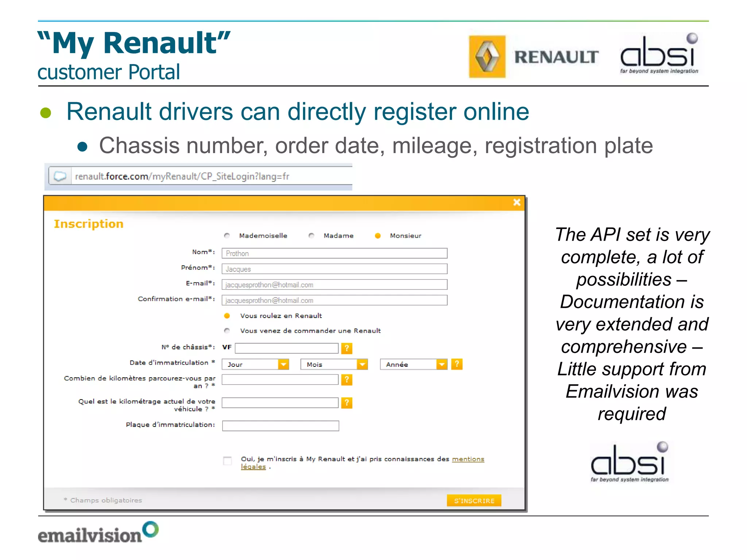This screenshot has width=747, height=560.
Task: Click the absi logo in the header
Action: tap(659, 54)
